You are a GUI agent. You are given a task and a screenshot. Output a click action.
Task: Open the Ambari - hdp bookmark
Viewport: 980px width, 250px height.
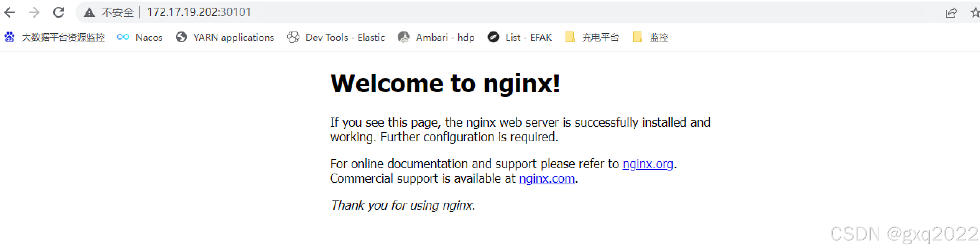(x=436, y=37)
